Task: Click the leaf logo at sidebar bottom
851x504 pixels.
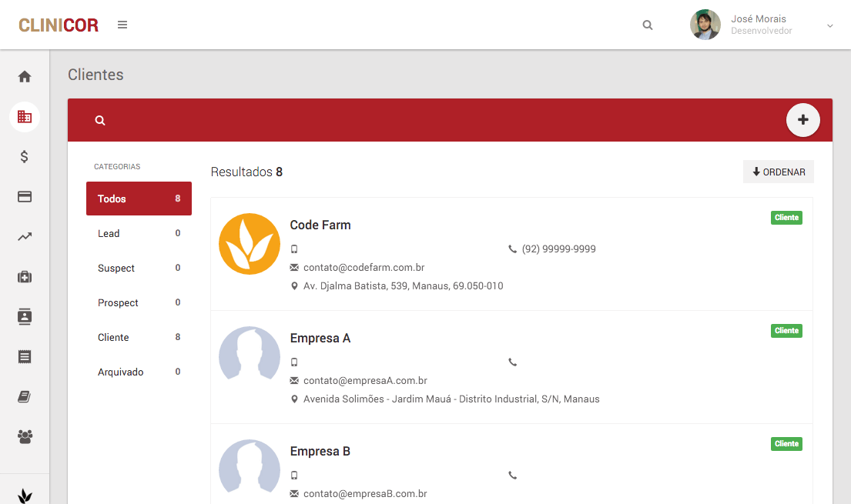Action: click(25, 496)
